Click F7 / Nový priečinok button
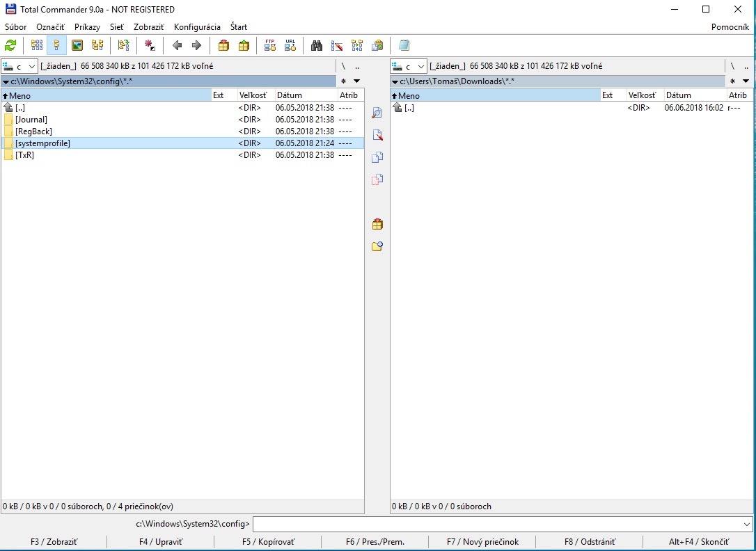Viewport: 756px width, 551px height. 482,542
